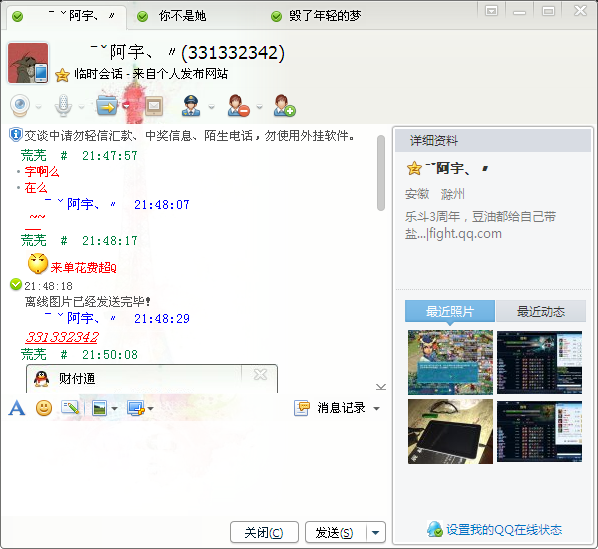
Task: Click the QQ online status globe icon
Action: [x=434, y=529]
